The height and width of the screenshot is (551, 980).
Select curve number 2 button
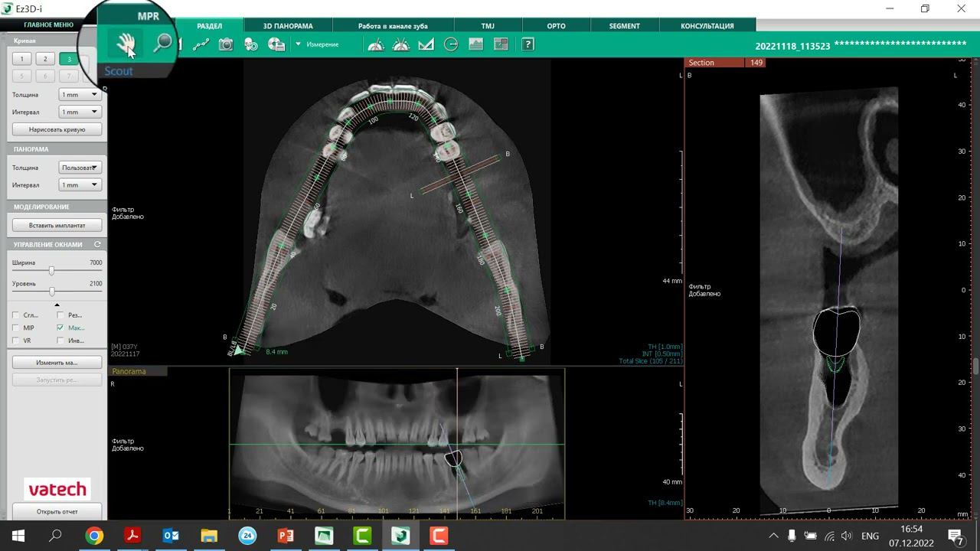(x=45, y=59)
